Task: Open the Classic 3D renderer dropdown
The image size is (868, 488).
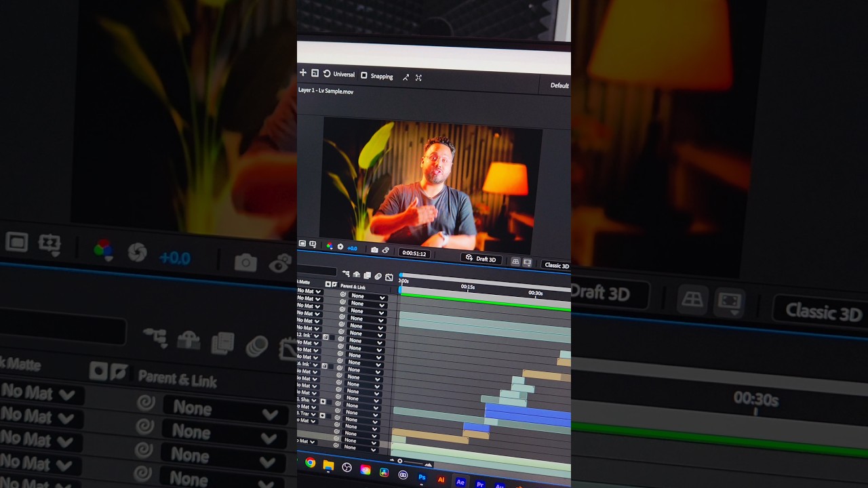Action: tap(556, 266)
